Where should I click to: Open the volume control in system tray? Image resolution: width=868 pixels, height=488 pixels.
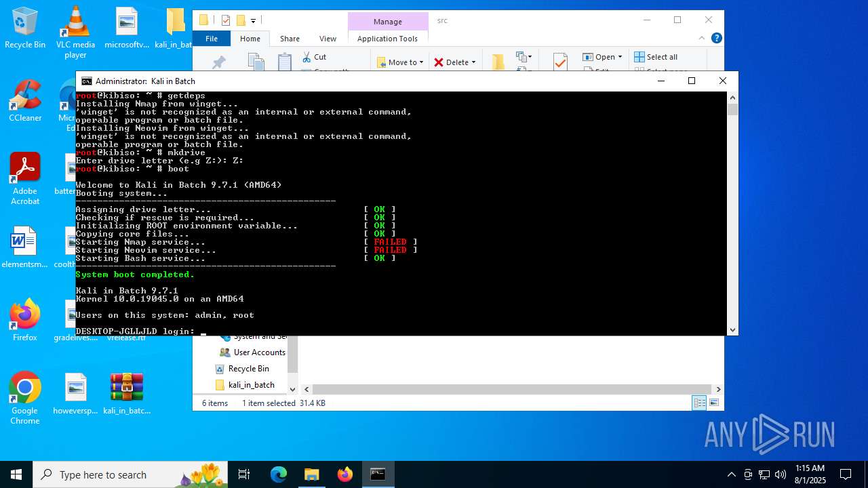coord(780,474)
